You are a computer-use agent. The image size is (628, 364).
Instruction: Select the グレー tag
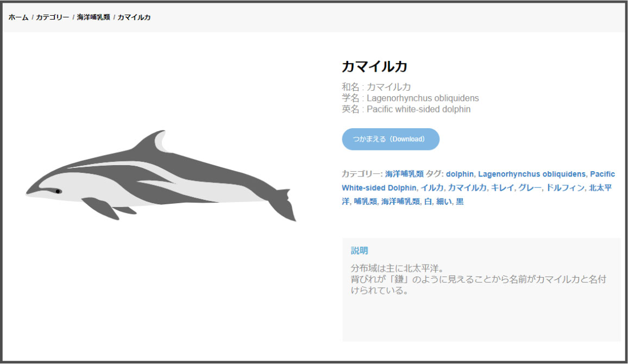point(530,187)
